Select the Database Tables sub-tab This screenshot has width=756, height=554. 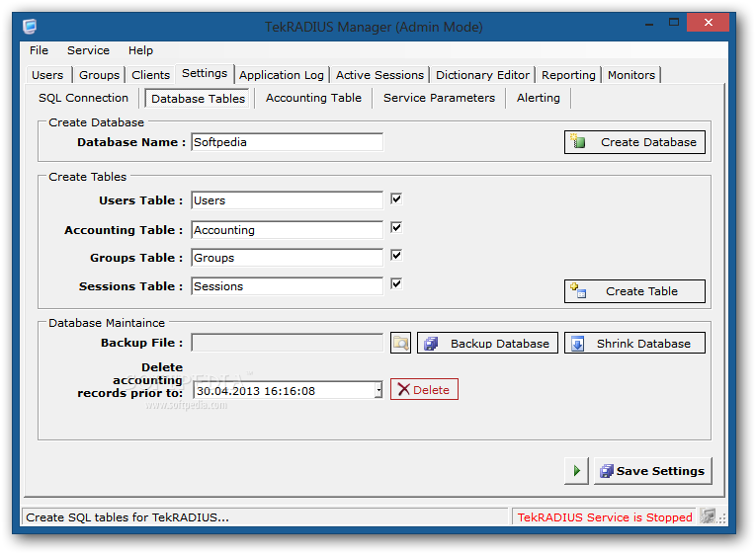point(198,99)
